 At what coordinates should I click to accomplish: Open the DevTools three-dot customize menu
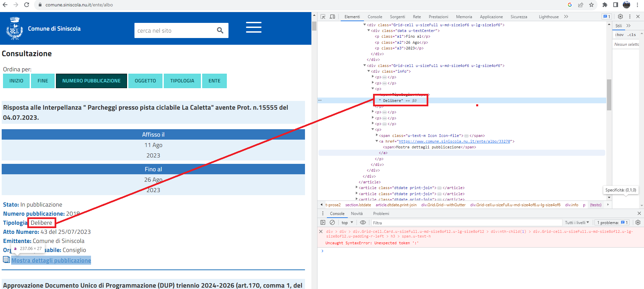[x=630, y=16]
